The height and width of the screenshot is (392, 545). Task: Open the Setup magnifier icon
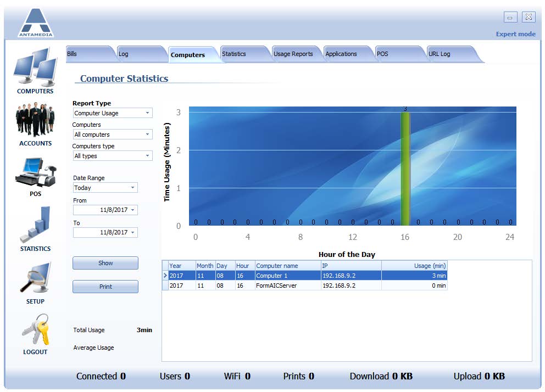35,283
